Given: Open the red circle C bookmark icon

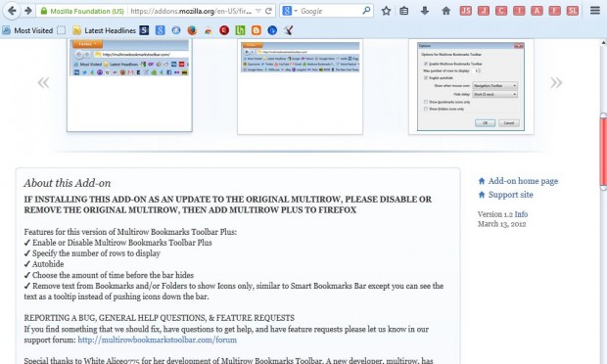Looking at the screenshot, I should pyautogui.click(x=224, y=30).
